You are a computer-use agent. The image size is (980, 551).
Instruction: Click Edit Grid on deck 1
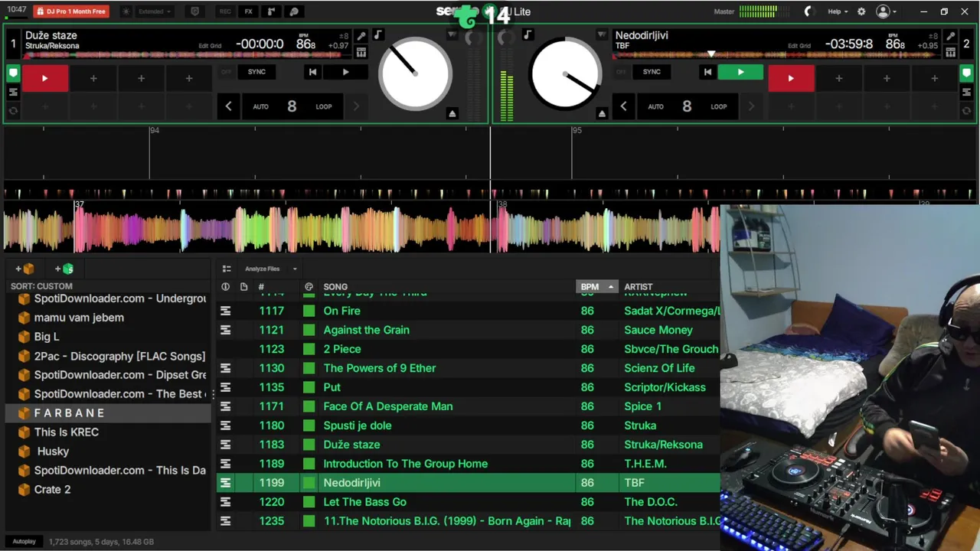click(x=210, y=46)
